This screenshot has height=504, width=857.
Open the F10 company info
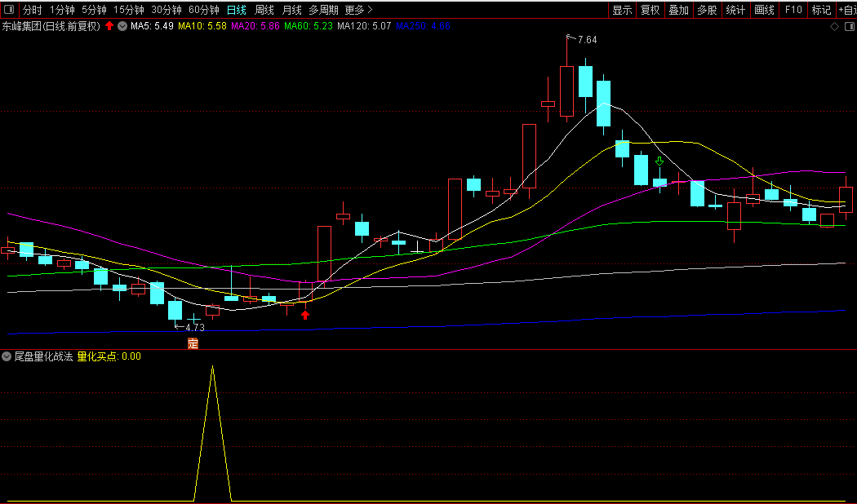pyautogui.click(x=793, y=10)
